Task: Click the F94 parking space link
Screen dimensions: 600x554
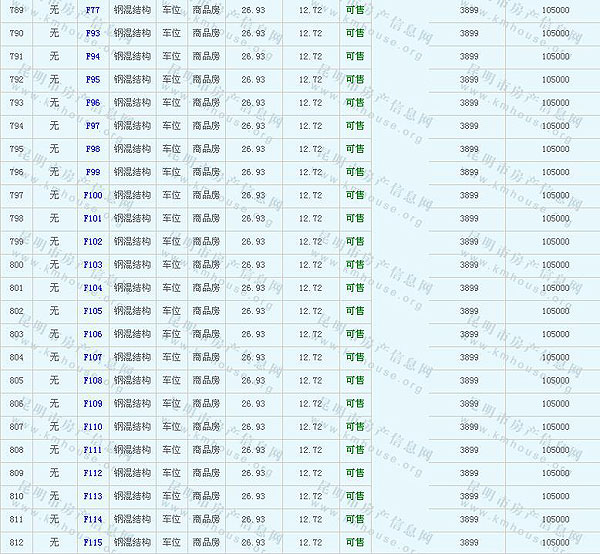Action: tap(93, 56)
